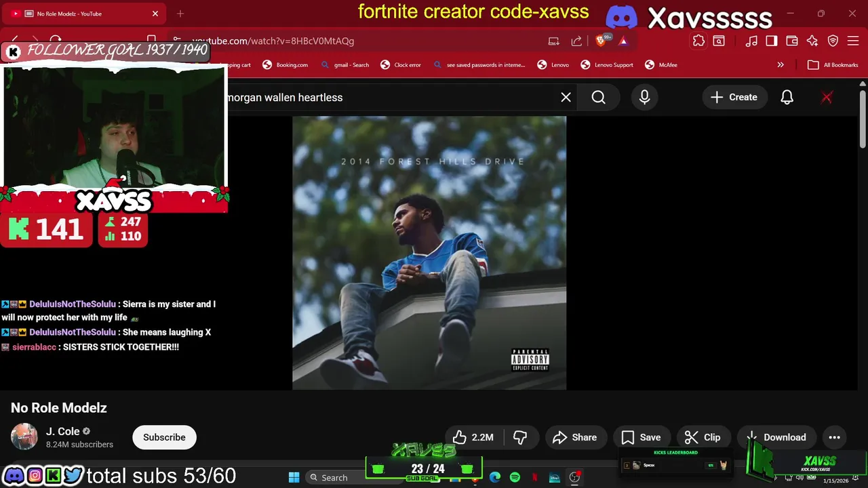Open the tab search icon in toolbar

719,41
